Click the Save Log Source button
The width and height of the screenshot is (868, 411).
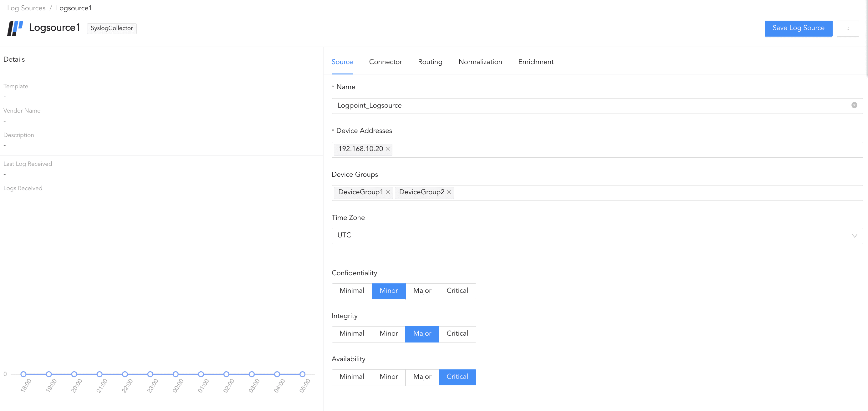798,28
